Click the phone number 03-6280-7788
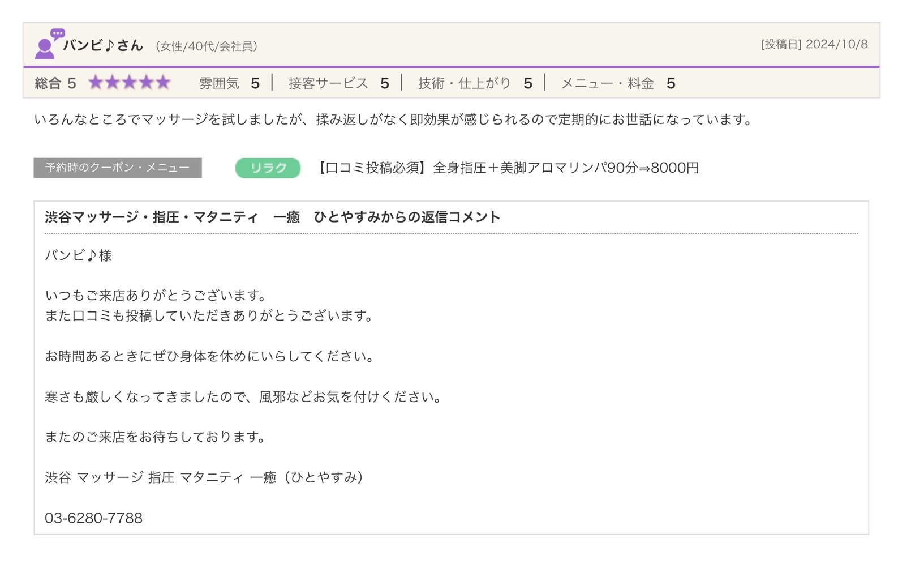924x568 pixels. coord(93,518)
